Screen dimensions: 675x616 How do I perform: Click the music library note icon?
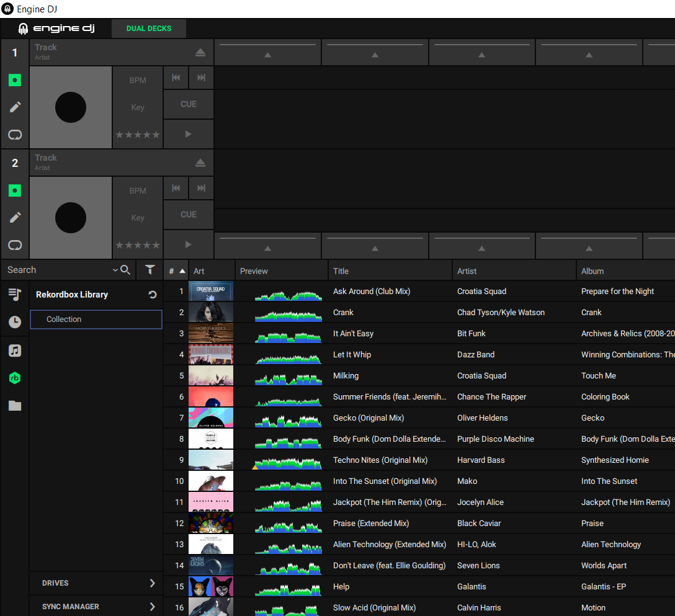click(x=15, y=350)
